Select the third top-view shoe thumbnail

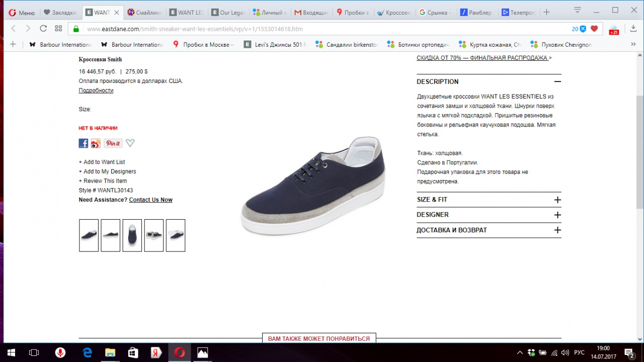click(132, 235)
